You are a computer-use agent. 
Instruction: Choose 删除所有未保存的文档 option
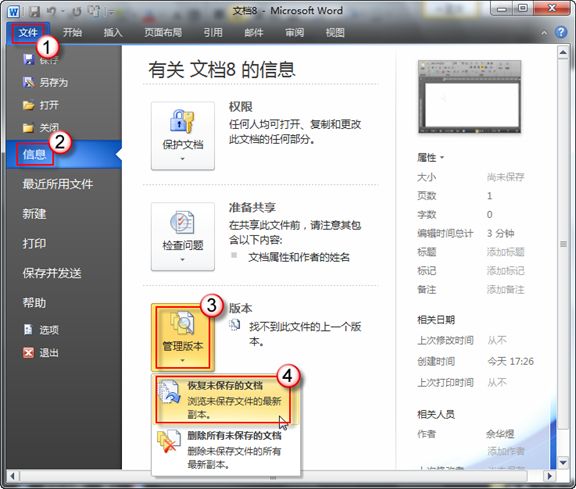[x=226, y=450]
